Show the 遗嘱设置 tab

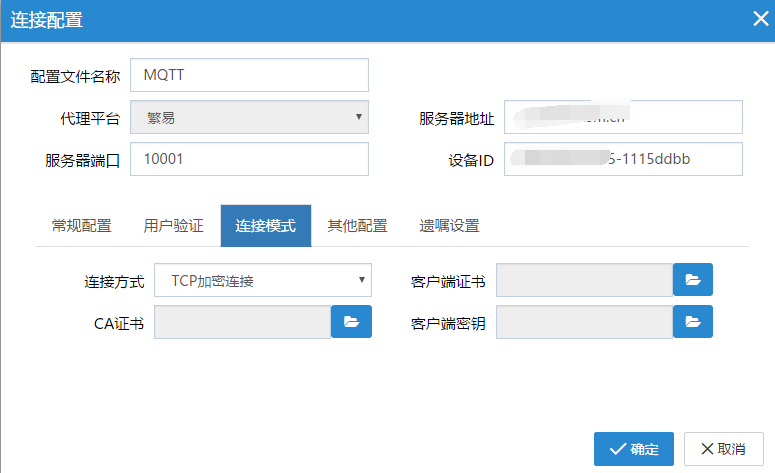(449, 226)
